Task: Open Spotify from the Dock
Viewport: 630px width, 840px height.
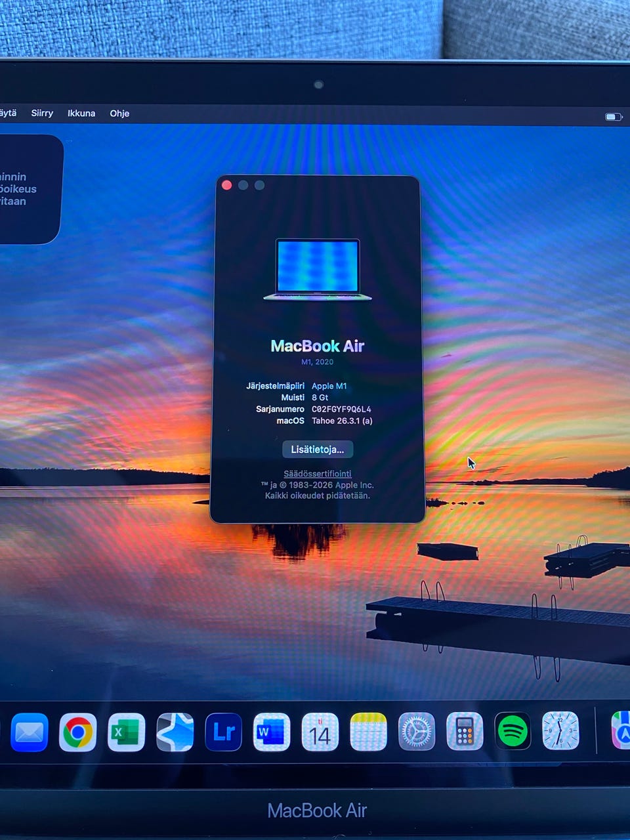Action: 513,730
